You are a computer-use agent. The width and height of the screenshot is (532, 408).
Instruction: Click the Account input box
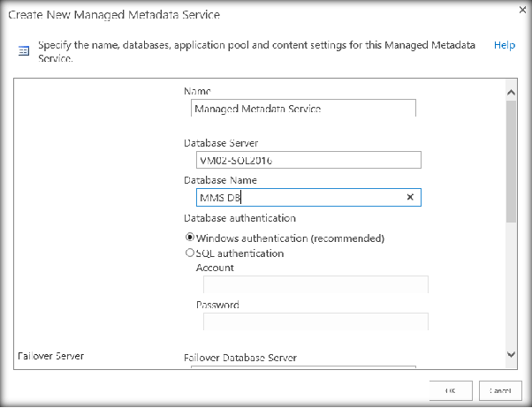tap(315, 284)
